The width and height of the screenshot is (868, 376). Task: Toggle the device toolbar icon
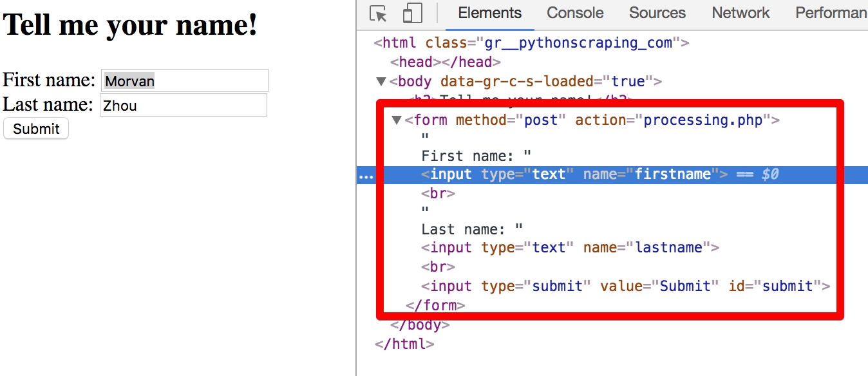[x=412, y=14]
